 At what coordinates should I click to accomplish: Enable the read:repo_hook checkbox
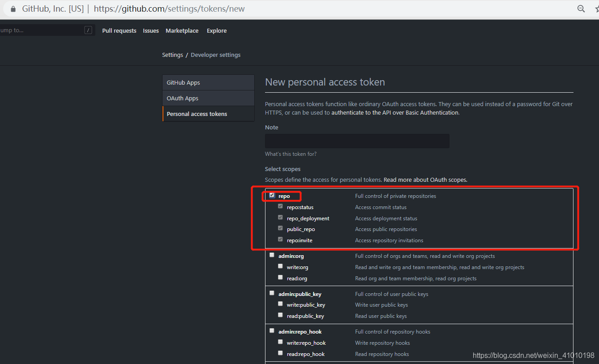[280, 353]
